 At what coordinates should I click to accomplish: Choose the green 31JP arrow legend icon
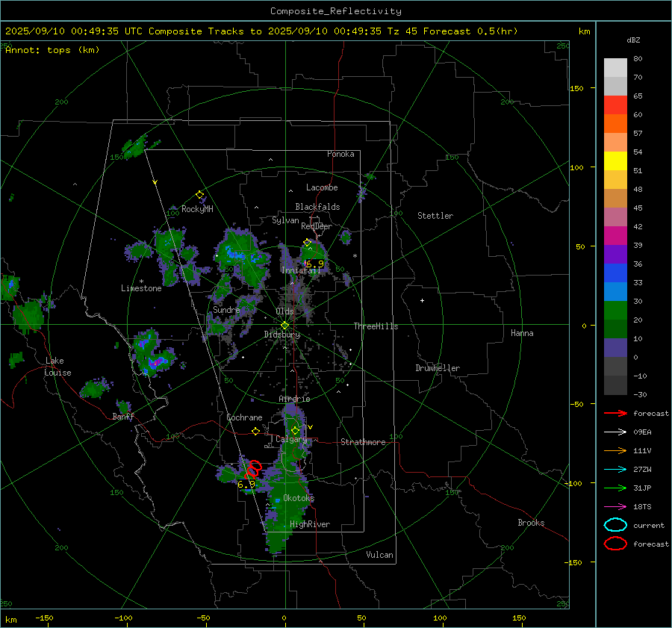(615, 488)
